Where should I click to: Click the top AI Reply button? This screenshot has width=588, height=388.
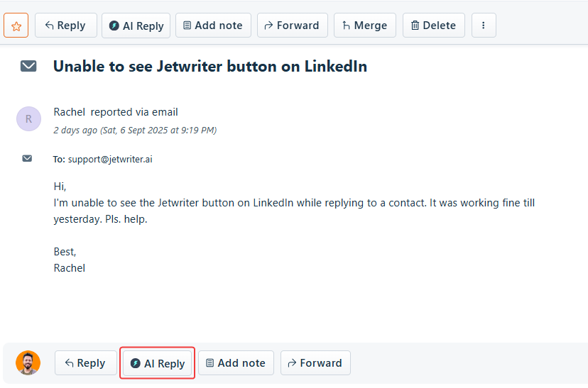136,26
